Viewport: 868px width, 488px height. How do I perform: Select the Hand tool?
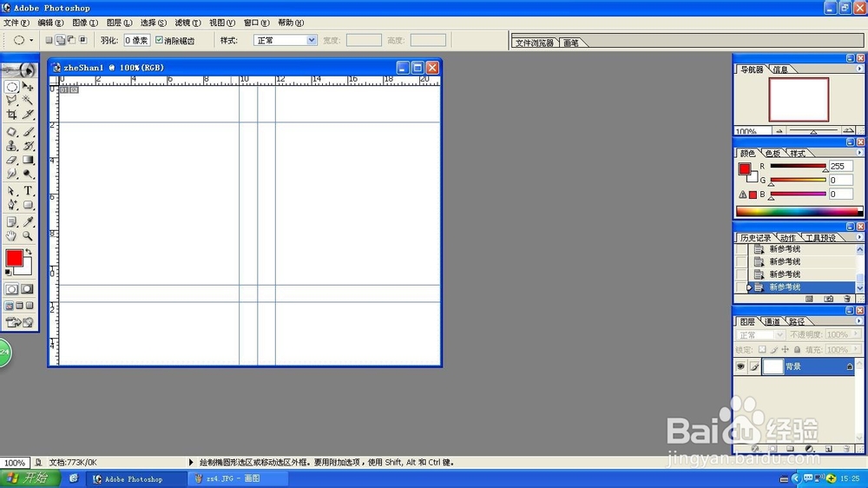coord(11,236)
